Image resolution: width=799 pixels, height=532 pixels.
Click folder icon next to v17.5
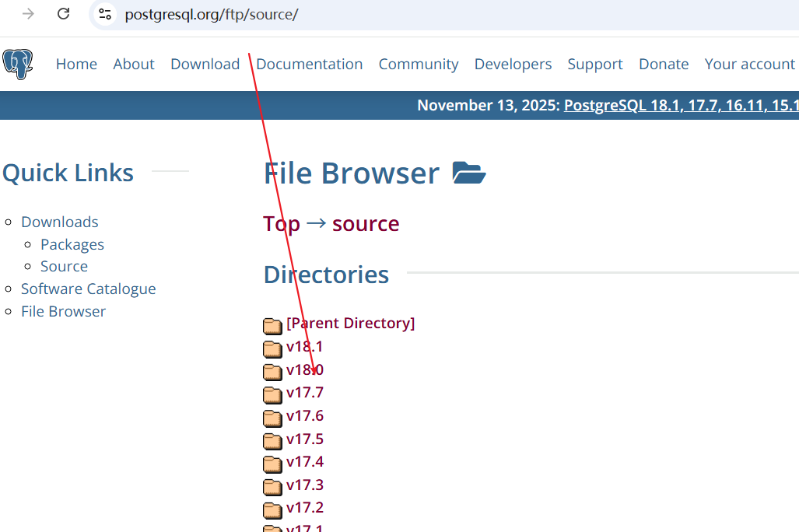pos(272,441)
